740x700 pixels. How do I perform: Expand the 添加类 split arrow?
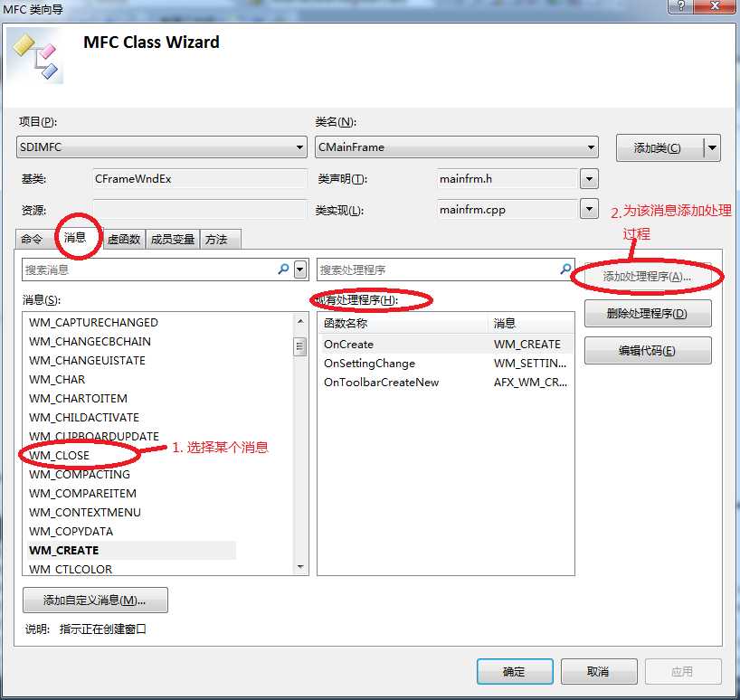712,147
